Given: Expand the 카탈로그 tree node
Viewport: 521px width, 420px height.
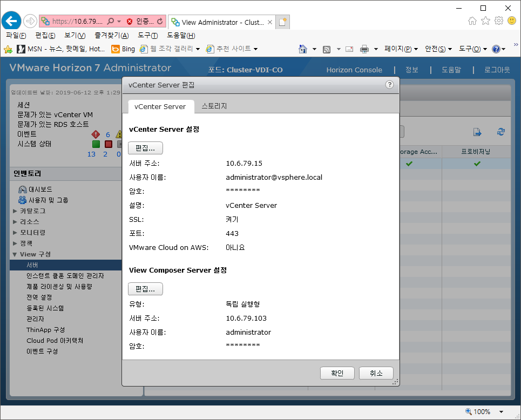Looking at the screenshot, I should coord(15,211).
